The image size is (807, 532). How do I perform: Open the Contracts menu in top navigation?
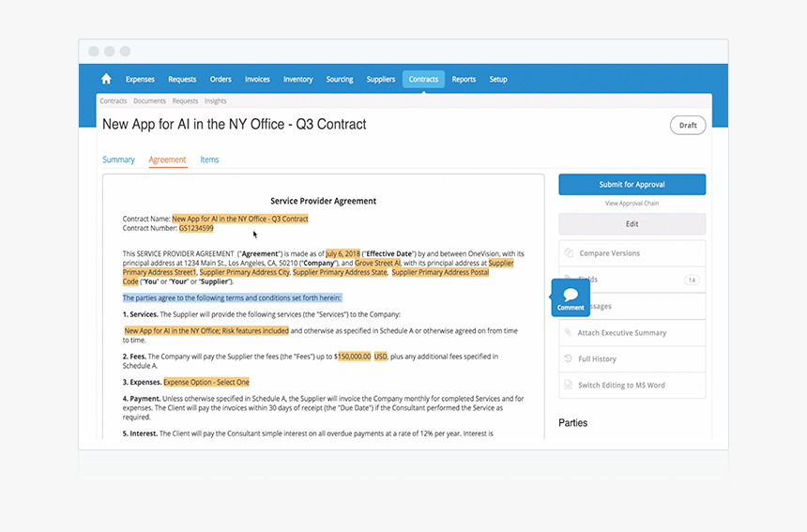[423, 80]
